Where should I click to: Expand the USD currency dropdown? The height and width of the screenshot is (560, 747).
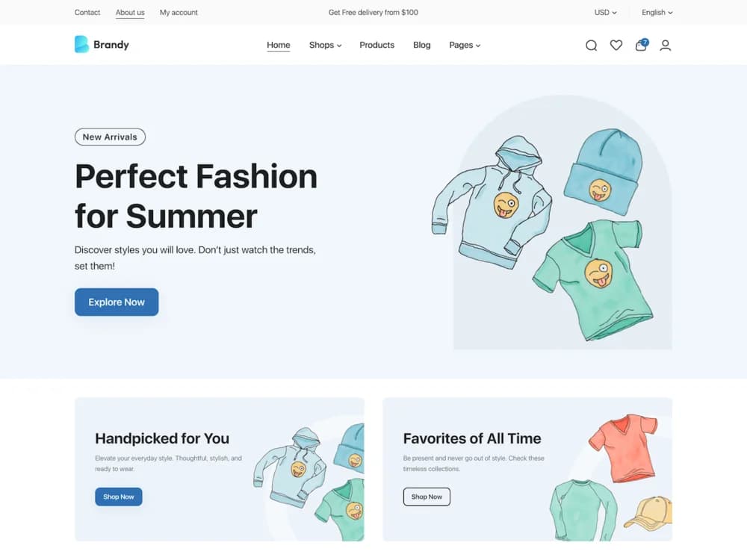pos(605,13)
